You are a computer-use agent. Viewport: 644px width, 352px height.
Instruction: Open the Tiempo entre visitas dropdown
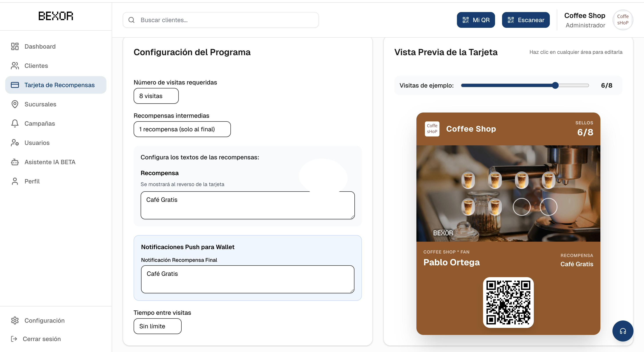[157, 326]
